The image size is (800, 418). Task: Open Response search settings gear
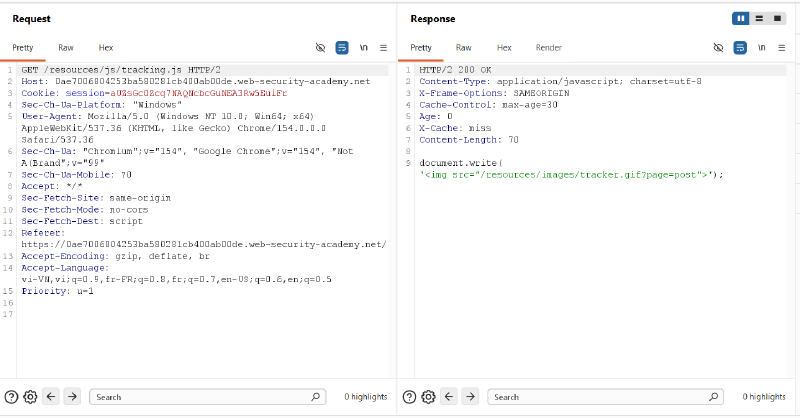pyautogui.click(x=428, y=397)
